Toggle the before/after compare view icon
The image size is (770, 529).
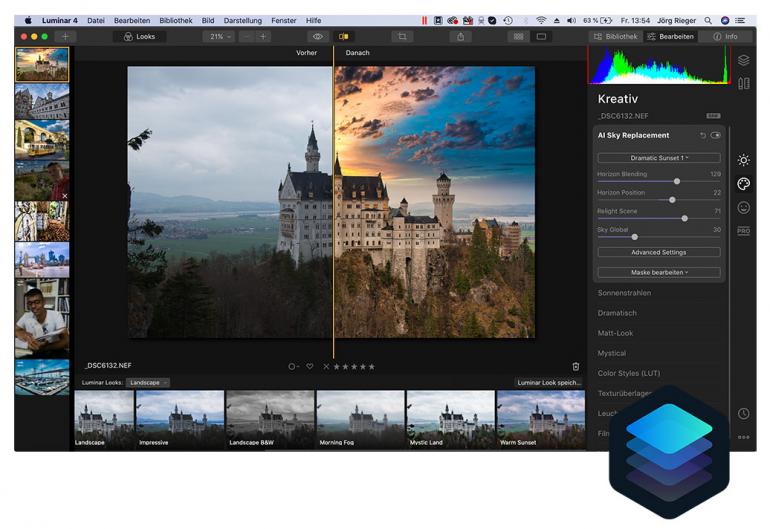click(x=344, y=36)
